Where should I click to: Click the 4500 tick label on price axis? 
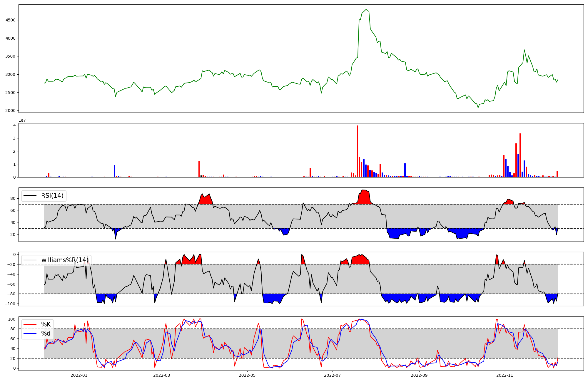coord(11,20)
